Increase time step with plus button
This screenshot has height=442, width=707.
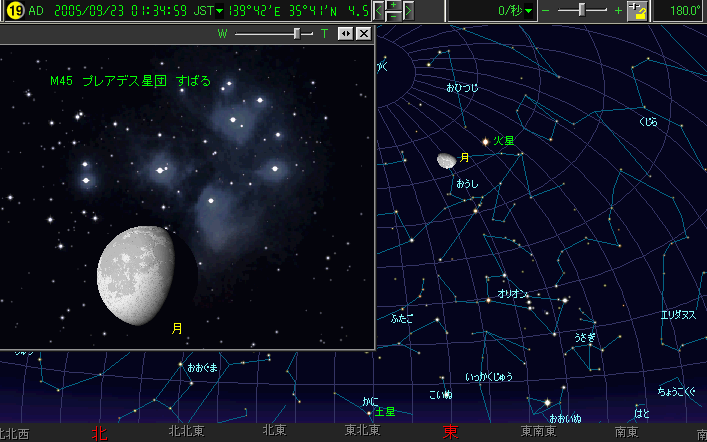pyautogui.click(x=395, y=6)
